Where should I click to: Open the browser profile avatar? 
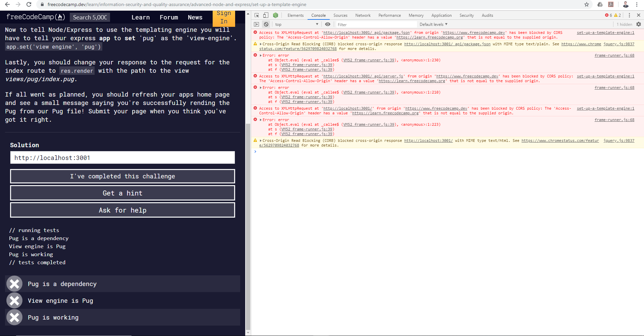[x=626, y=4]
